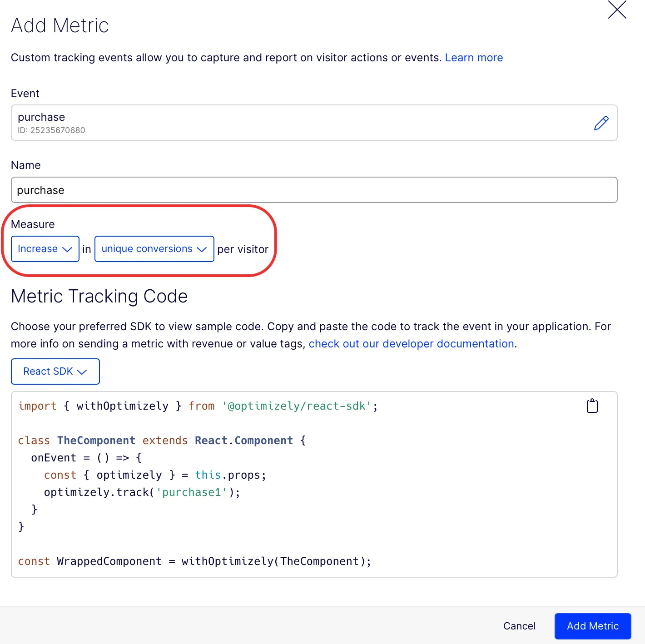
Task: Cancel adding the metric
Action: tap(519, 626)
